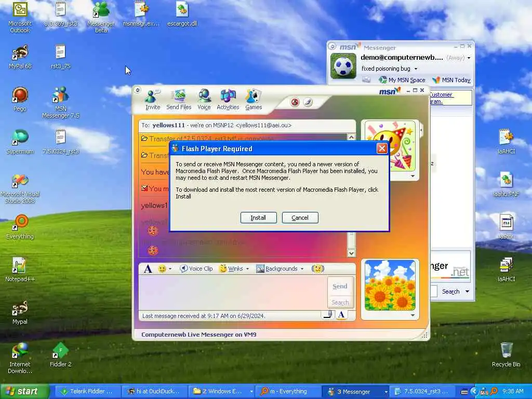Open the color scheme paintbrush icon
The image size is (532, 399).
(x=308, y=102)
